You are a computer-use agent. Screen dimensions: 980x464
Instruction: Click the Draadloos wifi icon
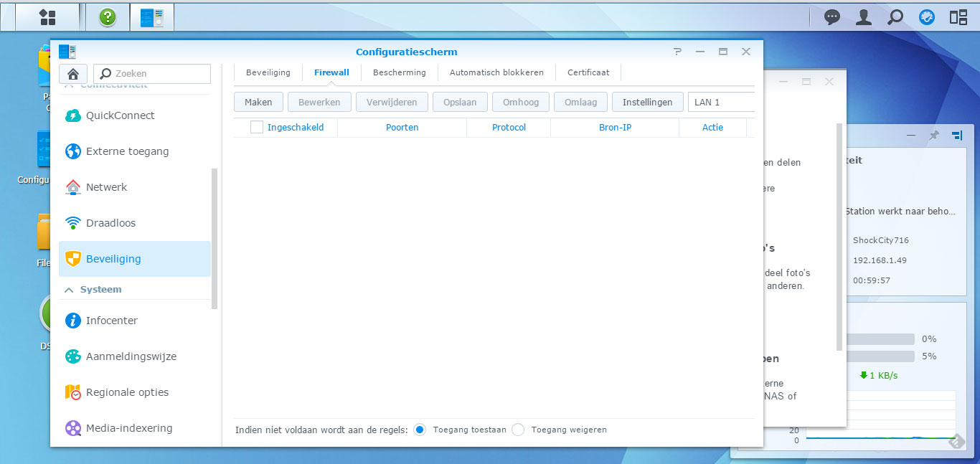tap(73, 223)
